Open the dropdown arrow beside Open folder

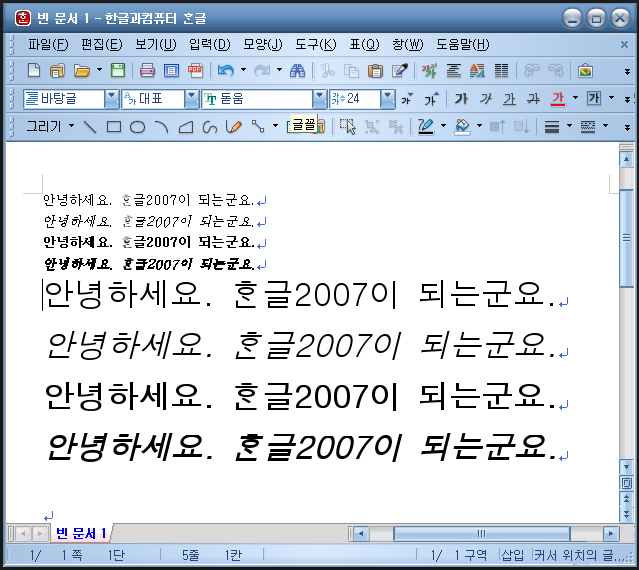pos(99,70)
